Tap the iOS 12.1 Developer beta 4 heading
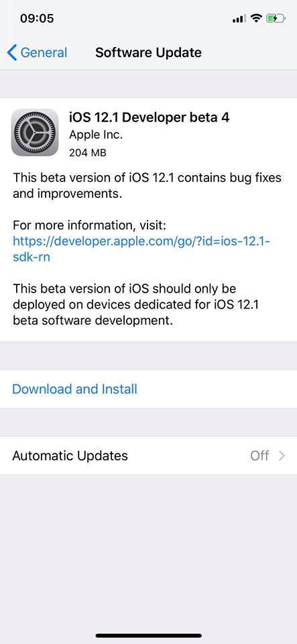Image resolution: width=297 pixels, height=644 pixels. tap(150, 117)
